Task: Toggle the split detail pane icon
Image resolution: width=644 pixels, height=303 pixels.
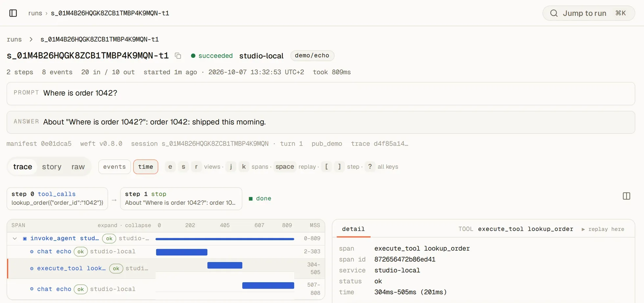Action: tap(626, 196)
